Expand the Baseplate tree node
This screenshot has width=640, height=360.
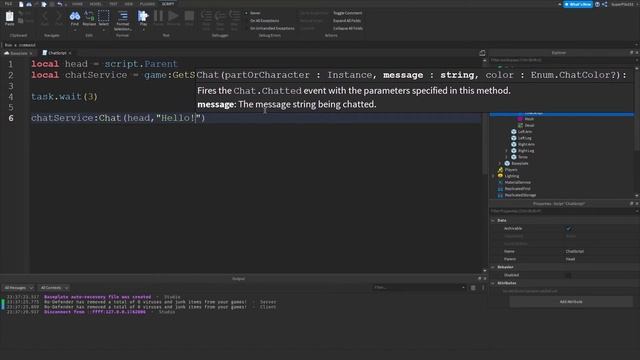(x=500, y=163)
